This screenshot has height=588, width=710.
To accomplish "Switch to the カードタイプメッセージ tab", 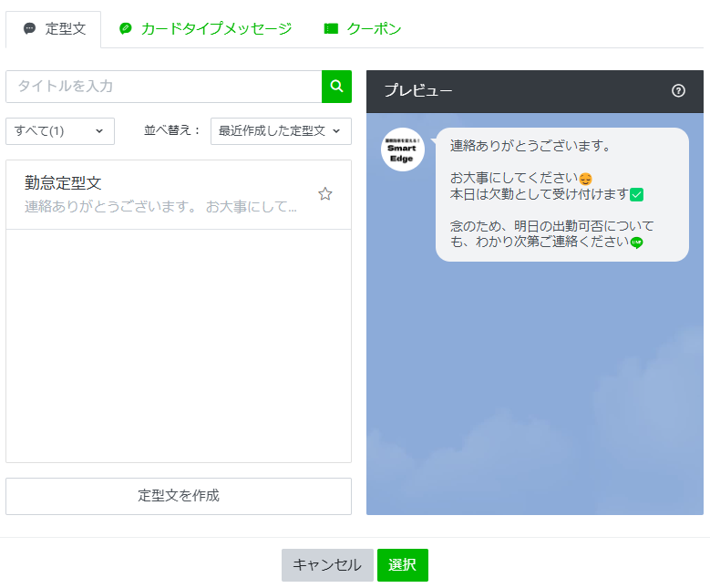I will tap(206, 29).
